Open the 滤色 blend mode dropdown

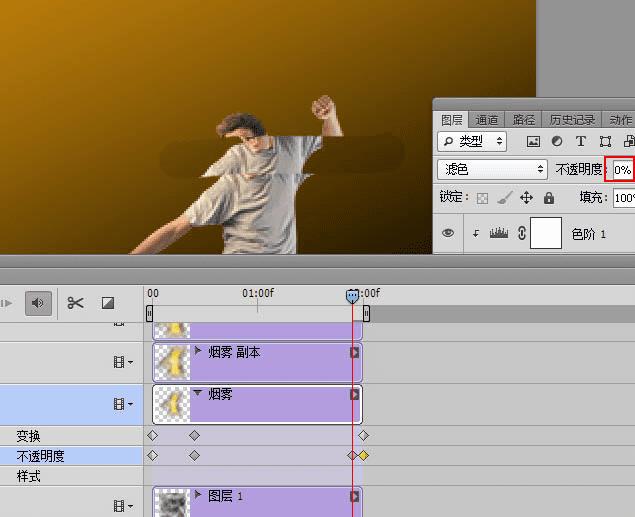[493, 170]
